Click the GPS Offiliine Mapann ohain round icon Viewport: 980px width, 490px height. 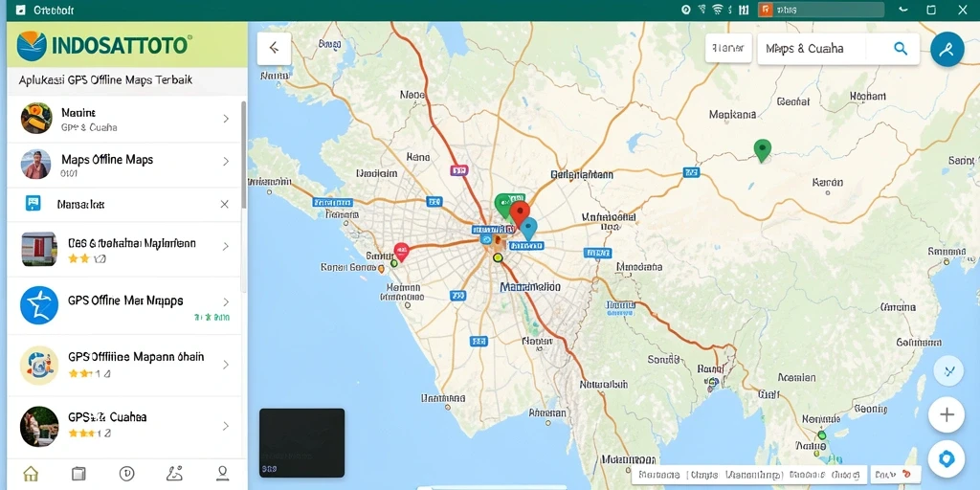point(38,365)
